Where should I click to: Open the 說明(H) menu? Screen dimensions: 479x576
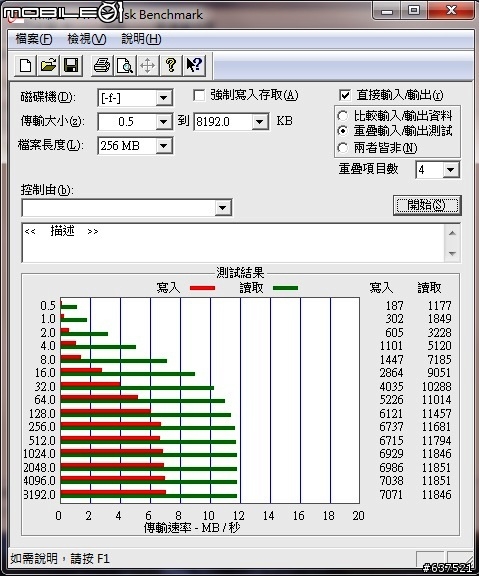point(141,39)
